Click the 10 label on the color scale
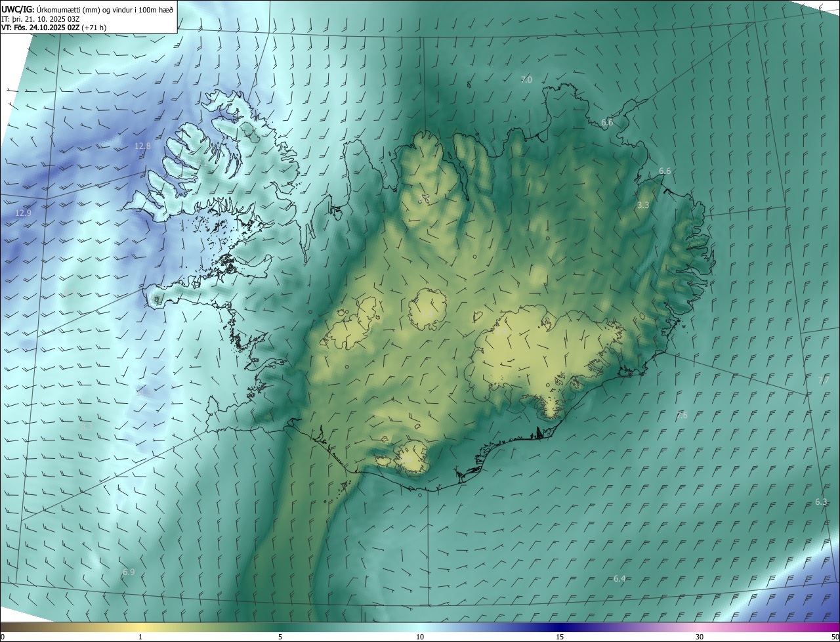 pos(420,637)
